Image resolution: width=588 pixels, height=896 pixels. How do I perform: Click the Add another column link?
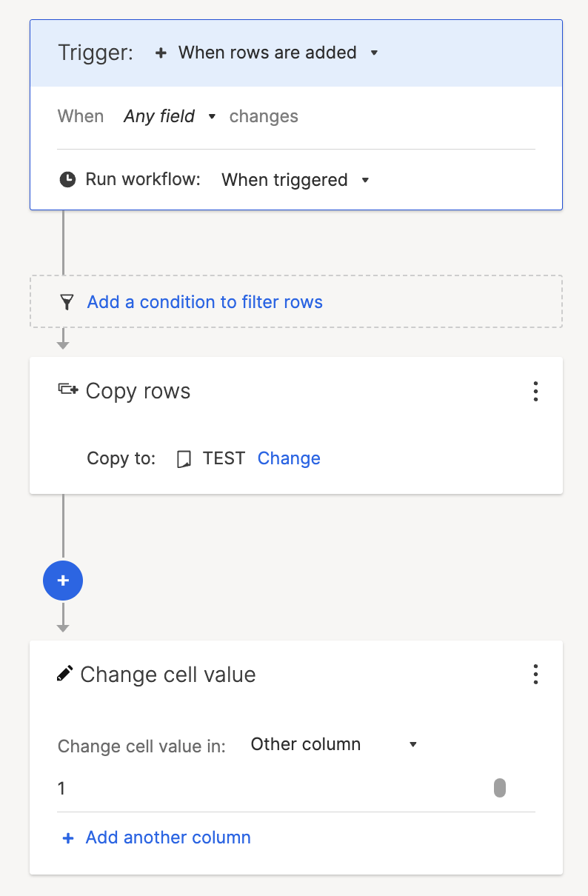pyautogui.click(x=168, y=838)
